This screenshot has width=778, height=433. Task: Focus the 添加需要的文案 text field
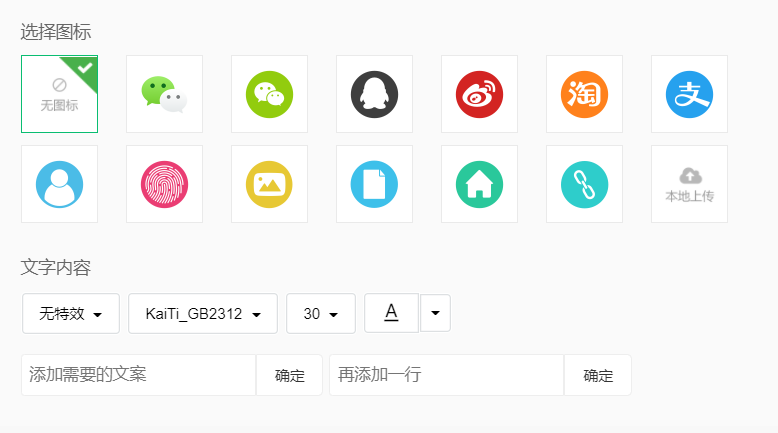pyautogui.click(x=138, y=375)
